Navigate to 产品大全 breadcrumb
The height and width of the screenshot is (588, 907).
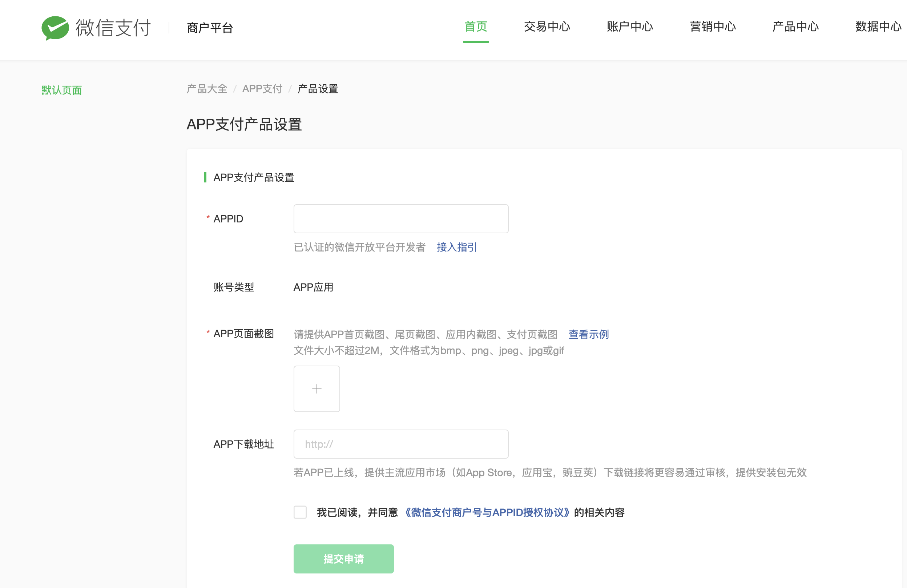206,89
